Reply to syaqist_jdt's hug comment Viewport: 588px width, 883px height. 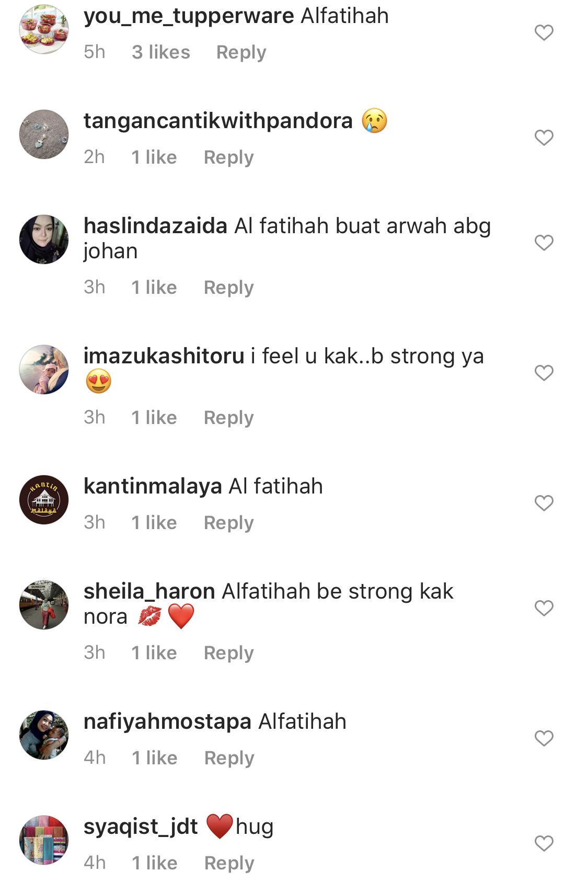point(229,863)
